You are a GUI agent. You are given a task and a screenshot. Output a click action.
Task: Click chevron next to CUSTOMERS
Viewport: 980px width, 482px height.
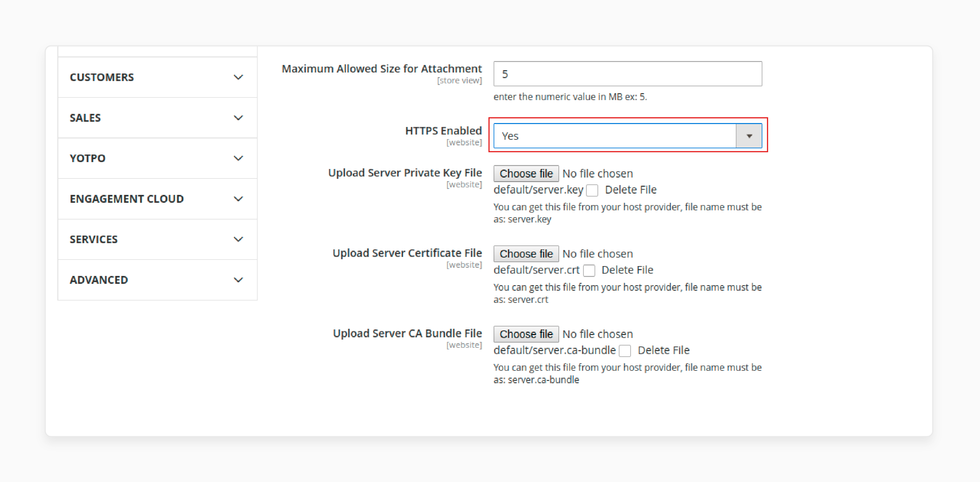pos(239,77)
